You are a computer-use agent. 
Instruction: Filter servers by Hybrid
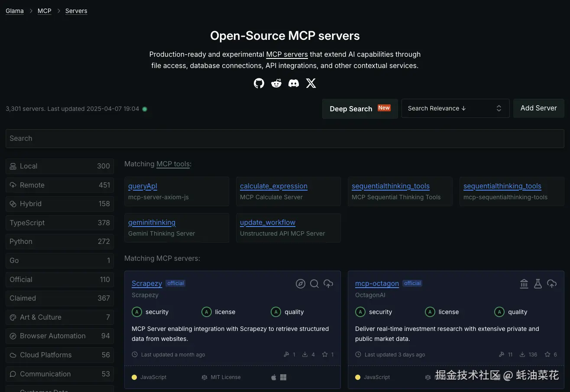point(60,204)
